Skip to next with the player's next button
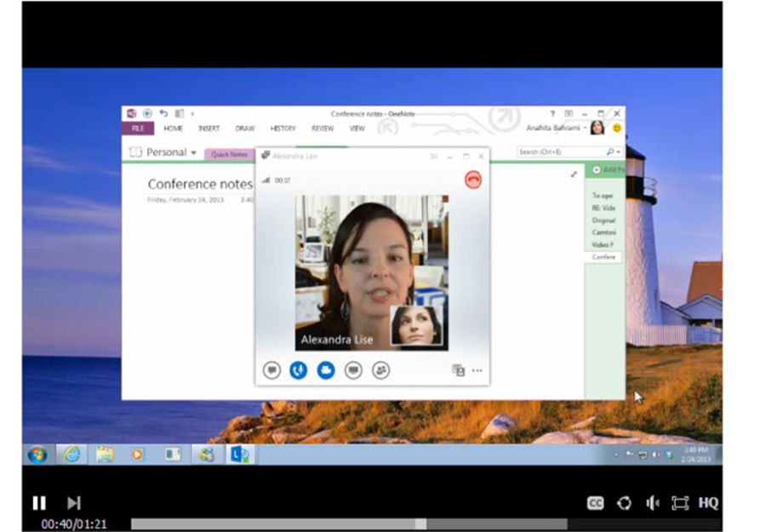This screenshot has width=766, height=532. tap(74, 503)
